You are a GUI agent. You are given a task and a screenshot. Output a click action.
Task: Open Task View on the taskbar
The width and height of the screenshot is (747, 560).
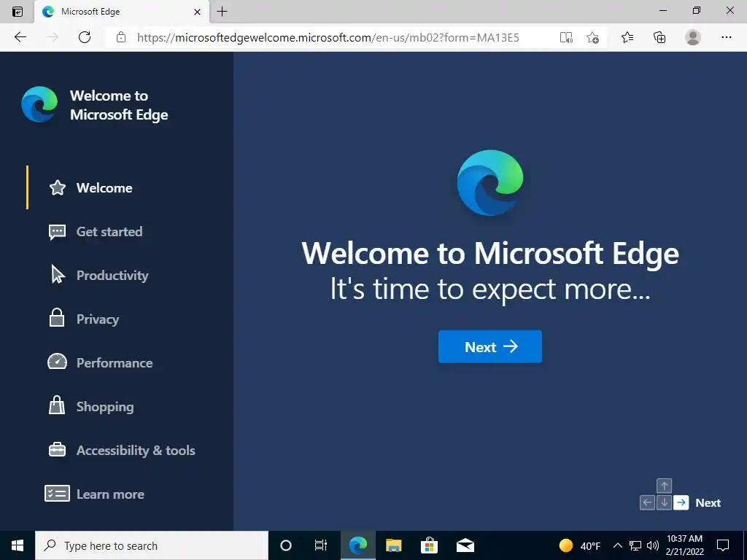[x=321, y=545]
